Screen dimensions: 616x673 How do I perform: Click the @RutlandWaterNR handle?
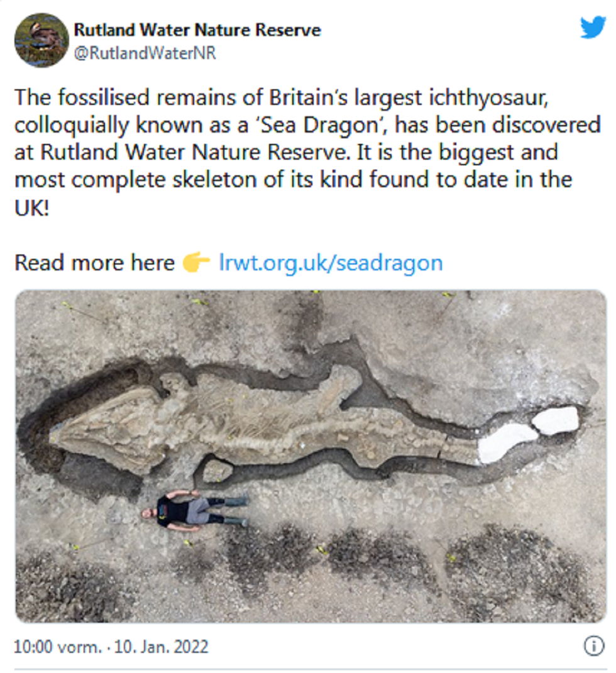click(x=145, y=53)
